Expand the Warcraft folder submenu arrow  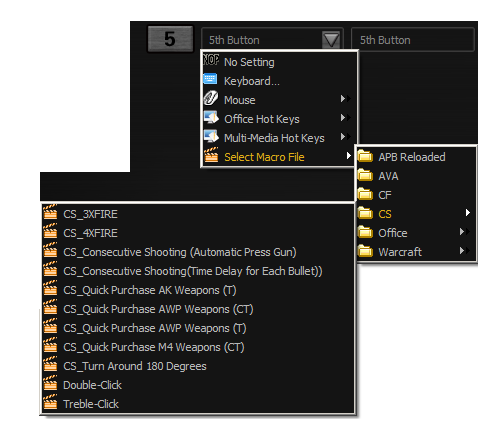pyautogui.click(x=464, y=251)
